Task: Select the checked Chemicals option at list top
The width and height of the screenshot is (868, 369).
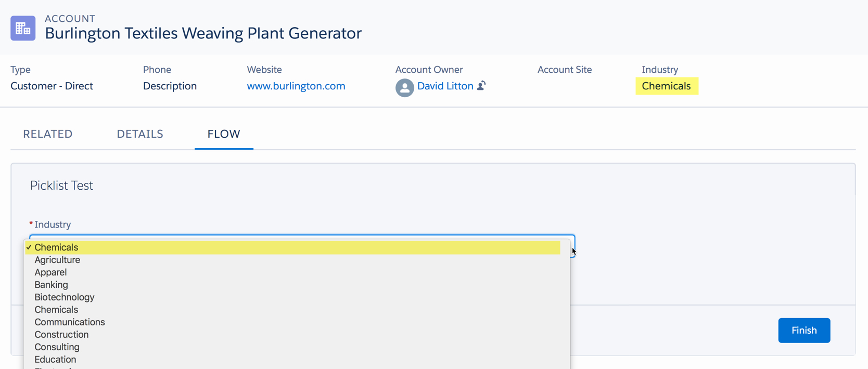Action: pos(56,247)
